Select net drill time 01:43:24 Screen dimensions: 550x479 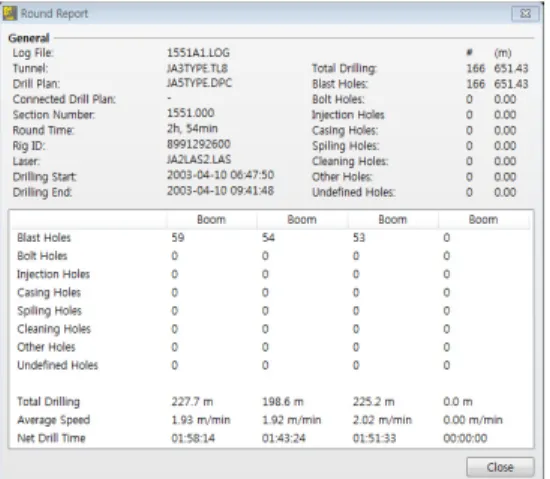click(284, 438)
